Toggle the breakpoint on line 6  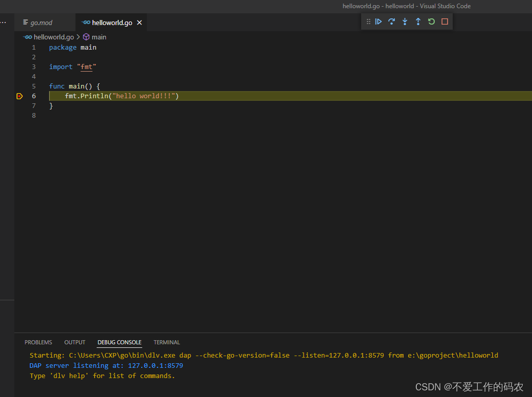[19, 96]
